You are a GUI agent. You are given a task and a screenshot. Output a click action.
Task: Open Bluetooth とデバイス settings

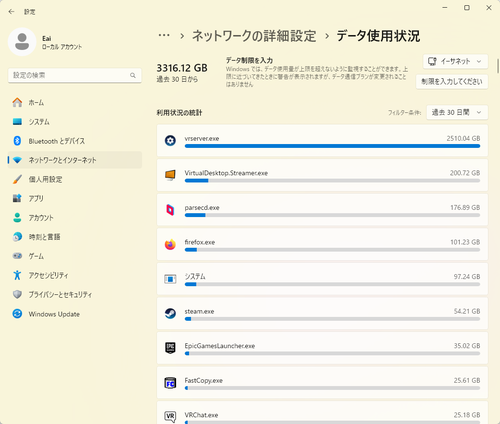coord(75,141)
